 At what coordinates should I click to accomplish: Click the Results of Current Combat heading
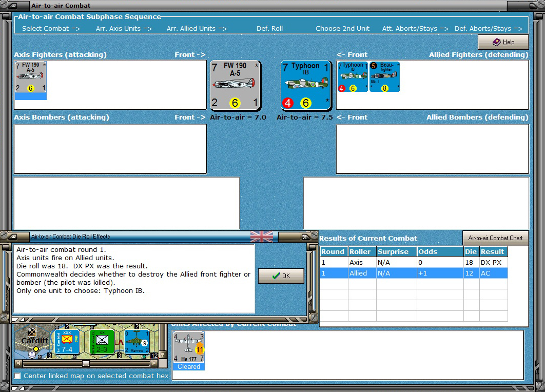368,238
